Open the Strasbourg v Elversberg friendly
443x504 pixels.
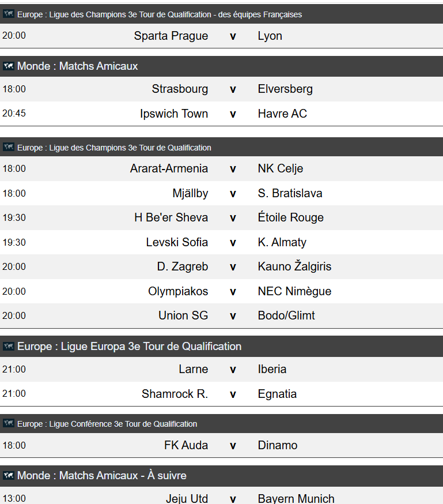coord(221,89)
